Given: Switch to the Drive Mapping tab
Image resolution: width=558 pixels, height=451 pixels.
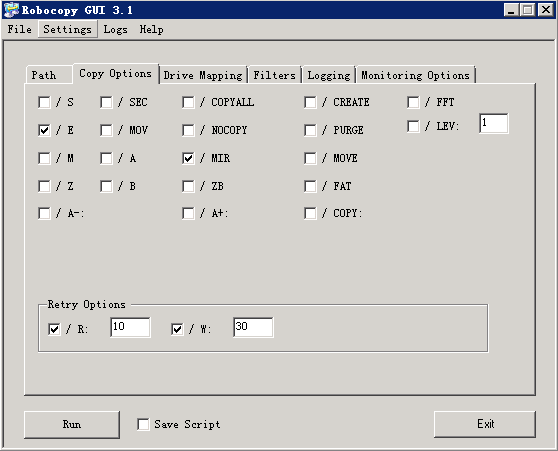Looking at the screenshot, I should pos(203,75).
